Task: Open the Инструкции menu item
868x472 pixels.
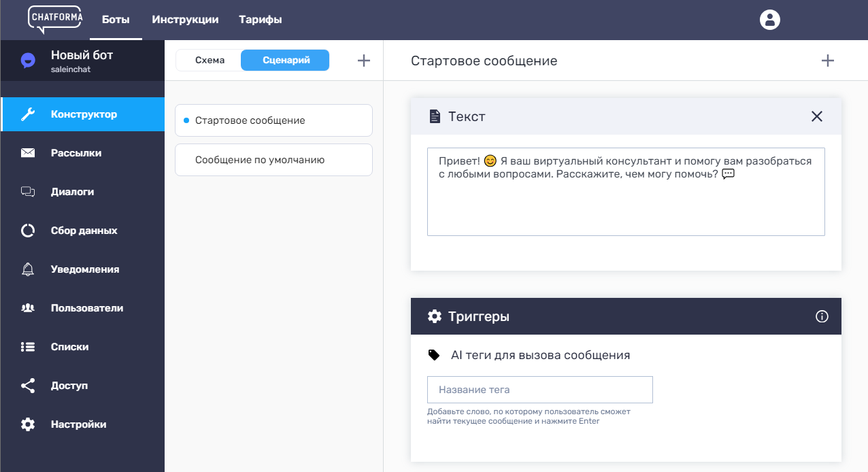Action: [185, 20]
